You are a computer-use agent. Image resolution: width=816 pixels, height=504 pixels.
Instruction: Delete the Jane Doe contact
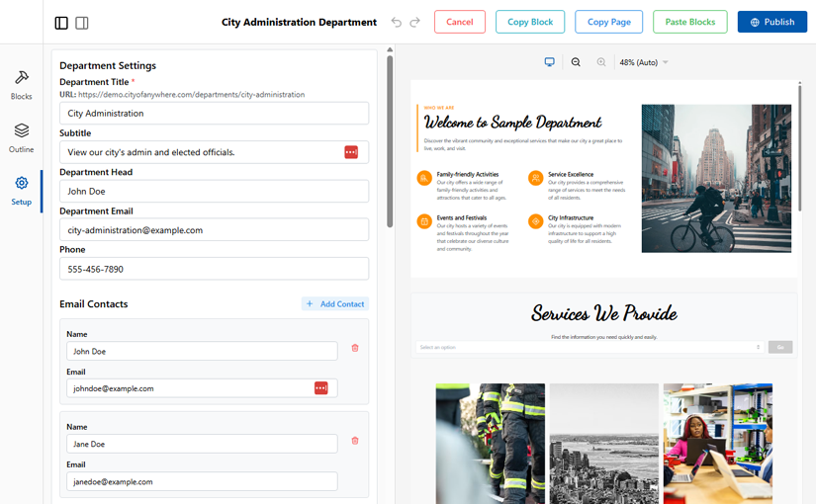coord(355,441)
